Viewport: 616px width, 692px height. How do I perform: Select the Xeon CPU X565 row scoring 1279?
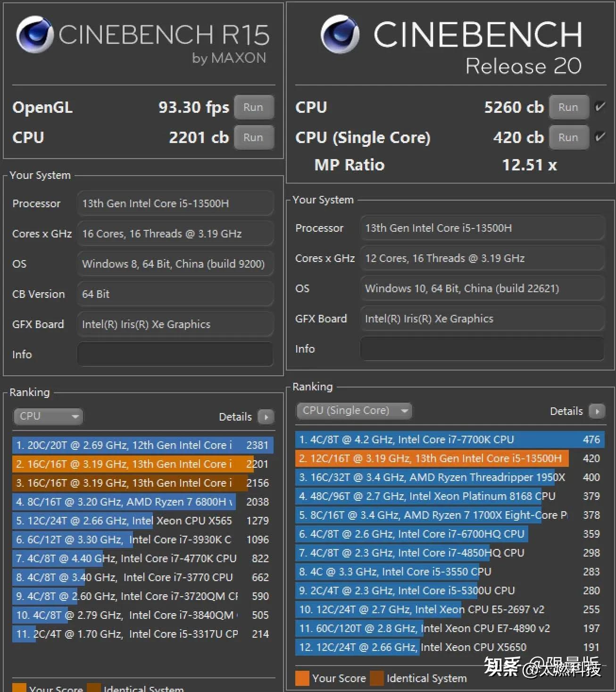click(143, 521)
